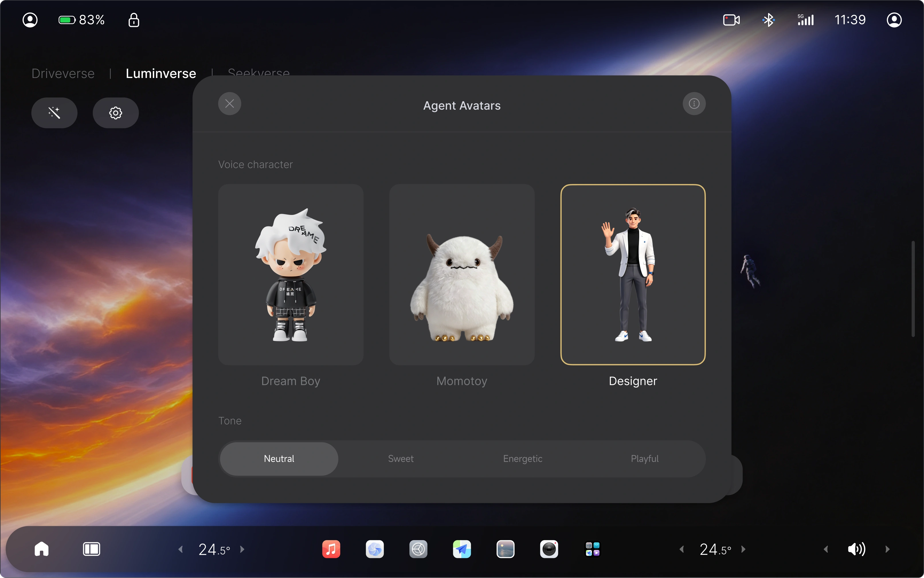Decrease right temperature with left arrow
Screen dimensions: 924x578
(682, 549)
